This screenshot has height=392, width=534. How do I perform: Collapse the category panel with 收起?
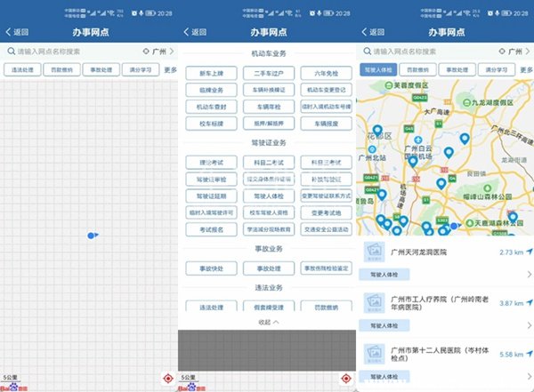pyautogui.click(x=268, y=321)
